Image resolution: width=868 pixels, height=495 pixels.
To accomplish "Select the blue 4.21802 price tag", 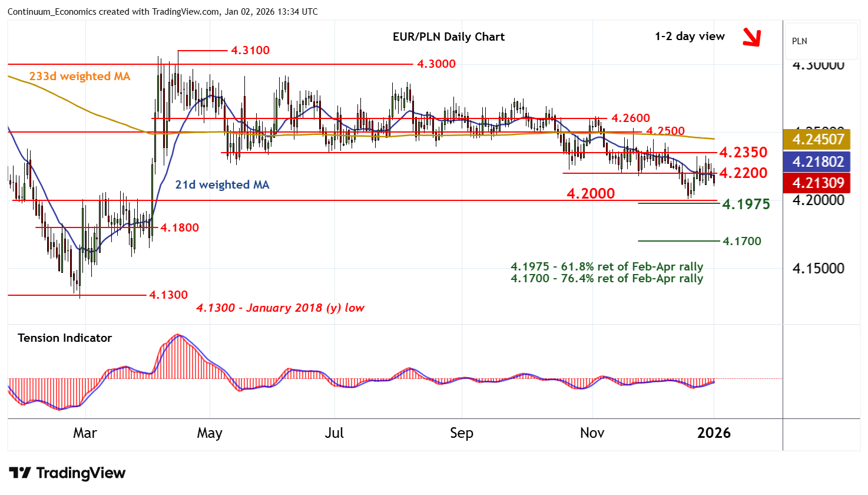I will click(x=818, y=161).
